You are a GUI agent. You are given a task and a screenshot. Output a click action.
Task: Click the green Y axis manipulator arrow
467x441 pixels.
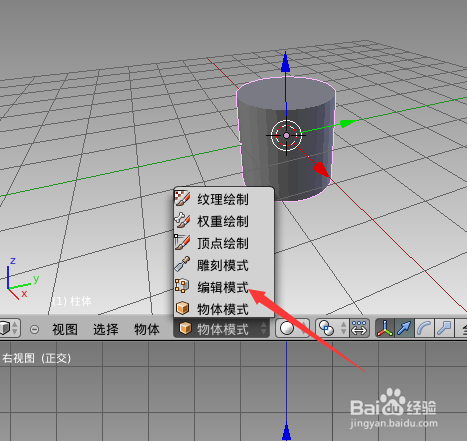point(347,124)
